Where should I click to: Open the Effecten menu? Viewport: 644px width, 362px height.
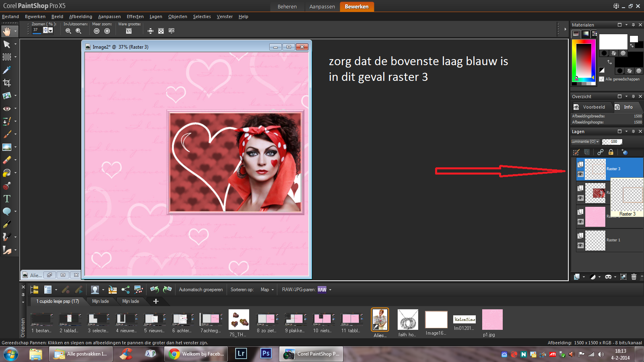click(135, 16)
